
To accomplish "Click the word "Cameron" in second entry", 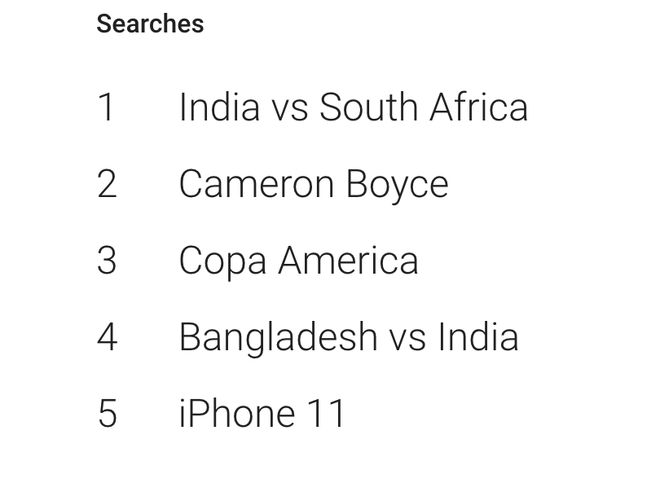I will 256,185.
